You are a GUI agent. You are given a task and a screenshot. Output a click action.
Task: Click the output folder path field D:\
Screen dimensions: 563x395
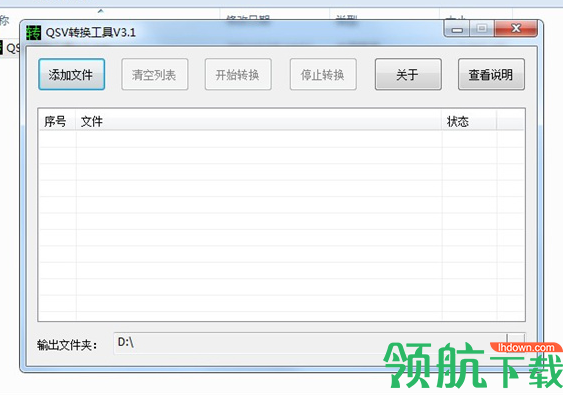click(x=310, y=343)
